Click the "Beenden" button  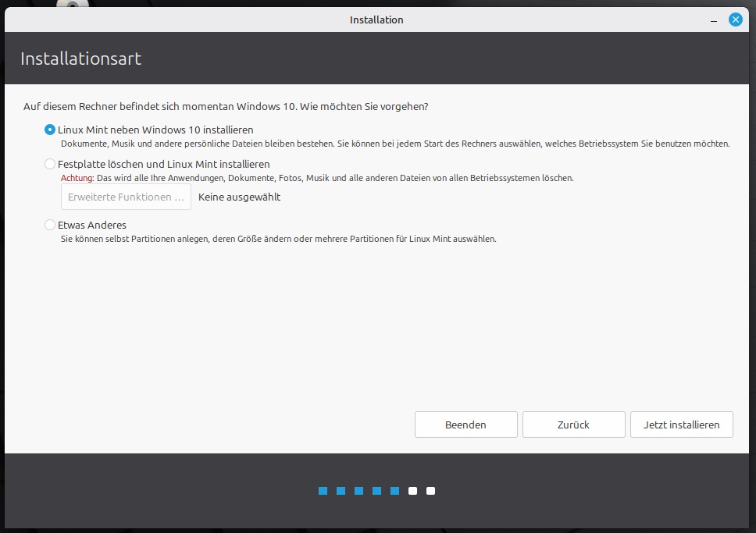click(465, 425)
